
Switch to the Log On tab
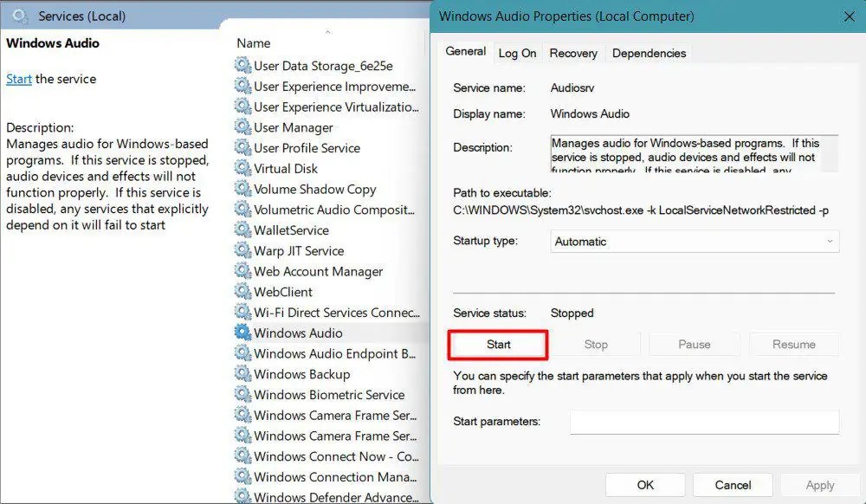click(x=517, y=53)
